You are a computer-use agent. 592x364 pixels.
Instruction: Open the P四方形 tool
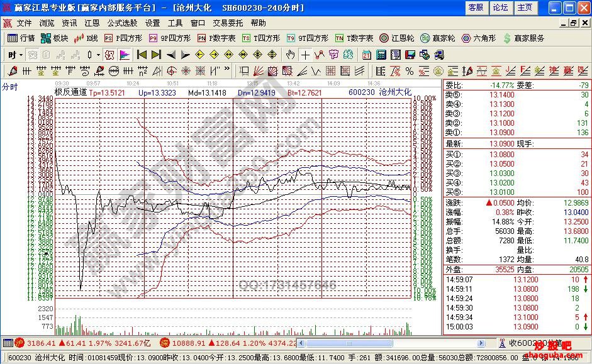123,38
